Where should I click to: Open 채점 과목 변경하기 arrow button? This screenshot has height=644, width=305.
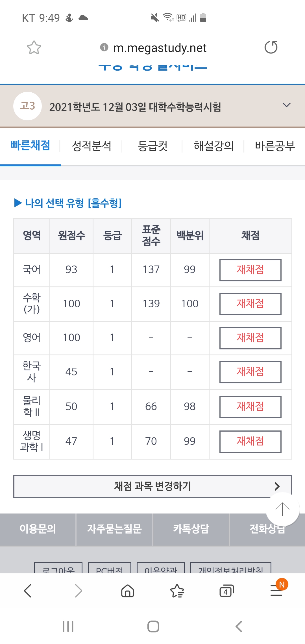pyautogui.click(x=152, y=486)
